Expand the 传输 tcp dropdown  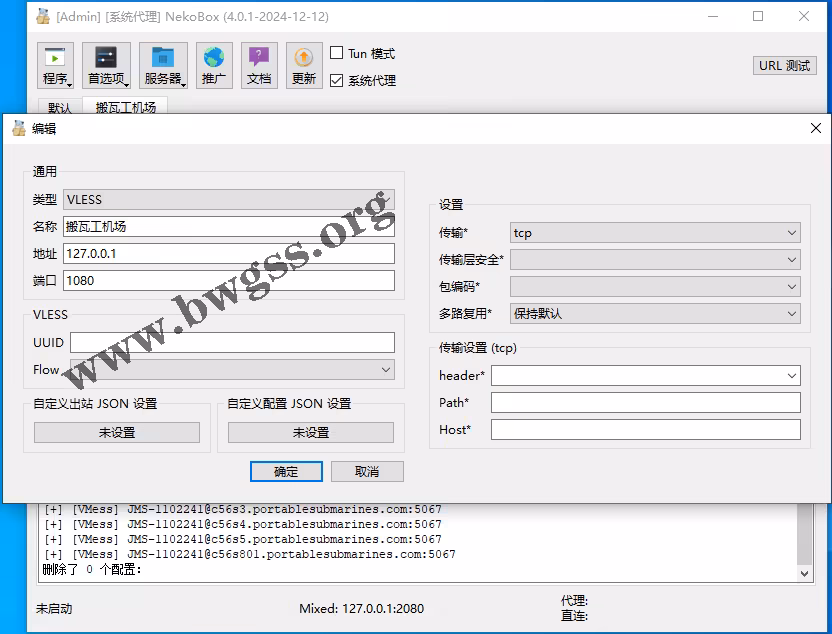pyautogui.click(x=655, y=233)
